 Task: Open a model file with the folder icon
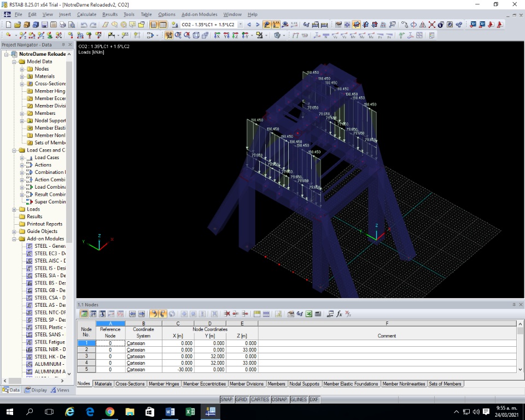pos(17,25)
